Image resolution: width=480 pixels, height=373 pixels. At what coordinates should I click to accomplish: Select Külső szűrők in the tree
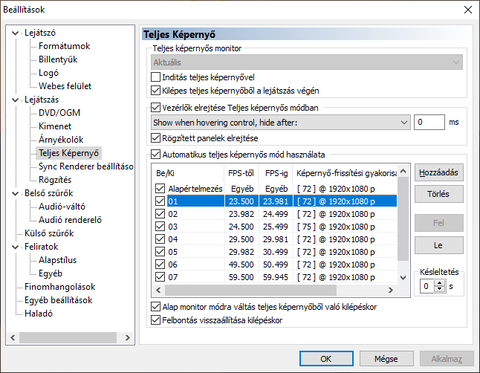point(49,233)
